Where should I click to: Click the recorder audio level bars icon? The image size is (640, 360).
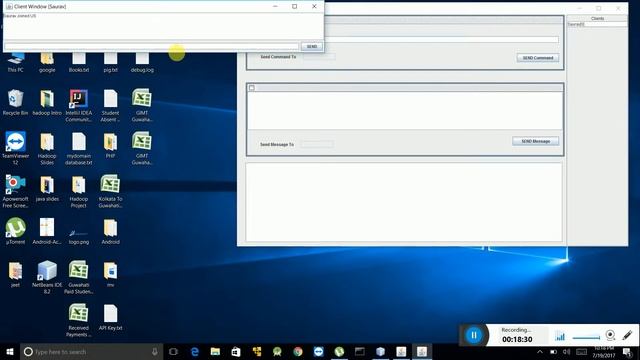tap(560, 336)
